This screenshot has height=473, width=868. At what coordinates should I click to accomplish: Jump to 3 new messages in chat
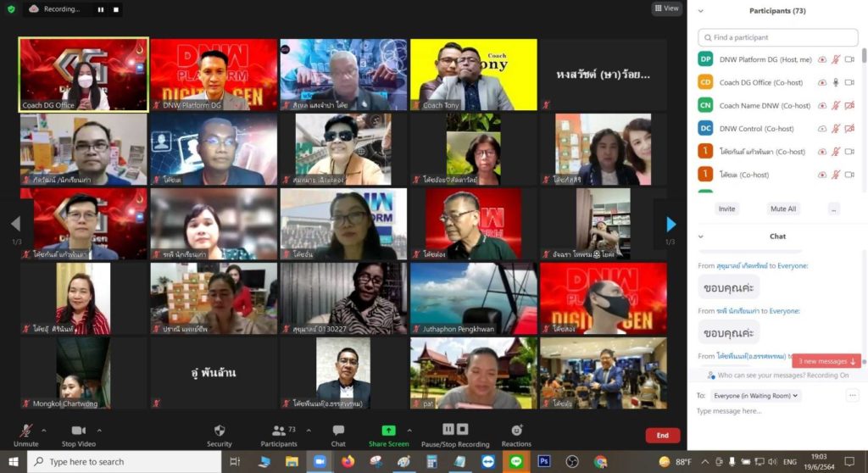[x=826, y=361]
